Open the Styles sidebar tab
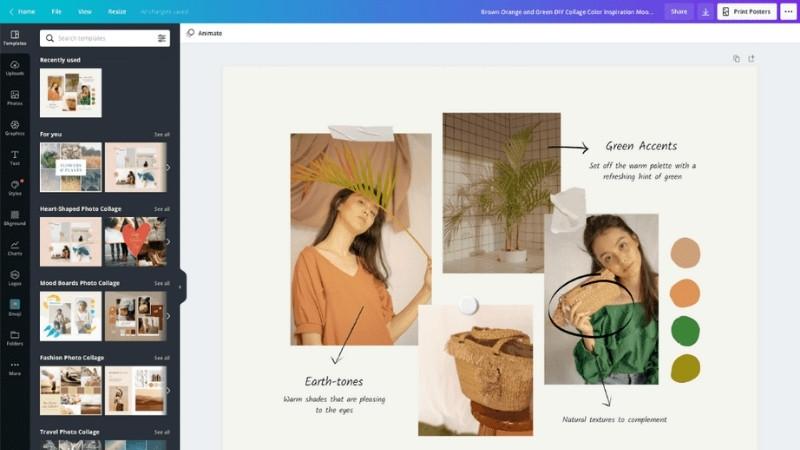The height and width of the screenshot is (450, 800). (15, 188)
